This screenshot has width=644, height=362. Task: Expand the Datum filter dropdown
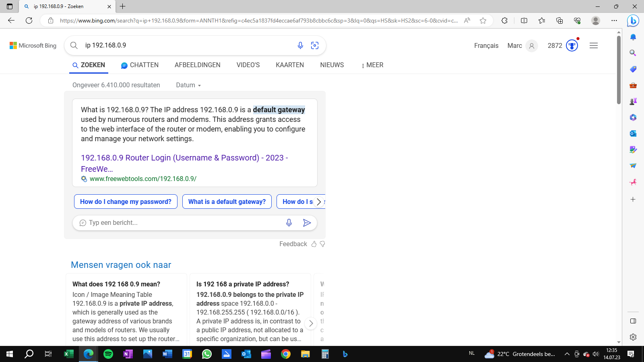[x=188, y=85]
